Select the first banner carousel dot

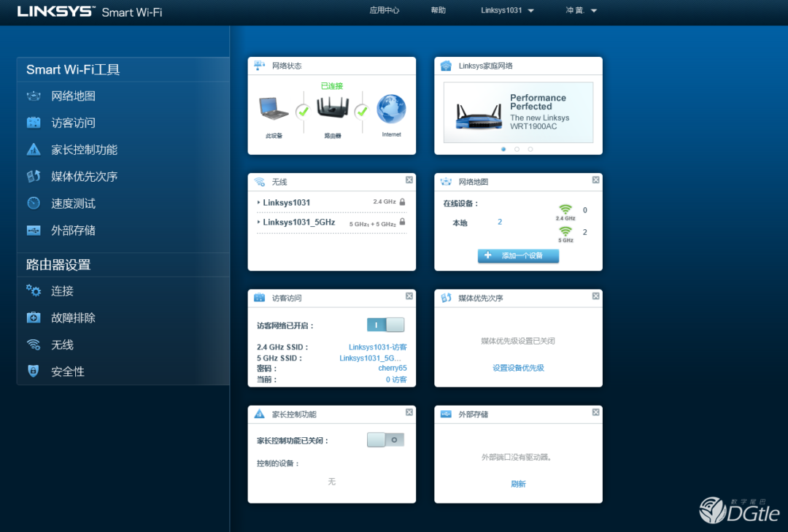[503, 150]
